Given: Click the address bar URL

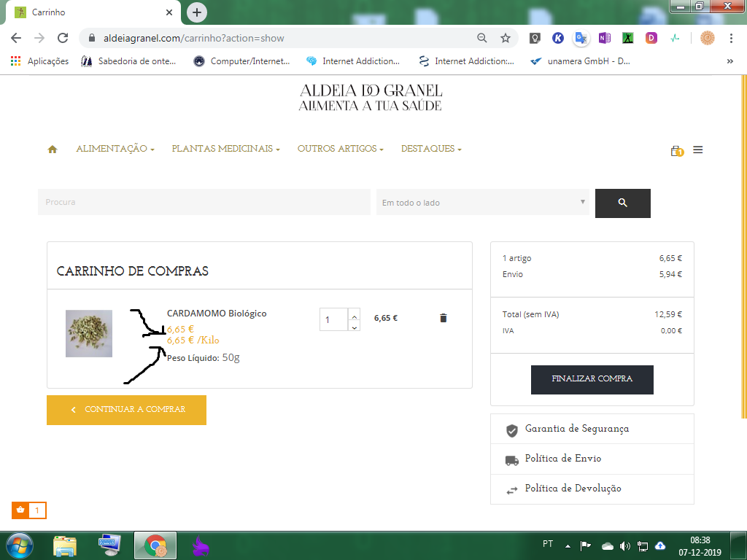Looking at the screenshot, I should click(194, 38).
